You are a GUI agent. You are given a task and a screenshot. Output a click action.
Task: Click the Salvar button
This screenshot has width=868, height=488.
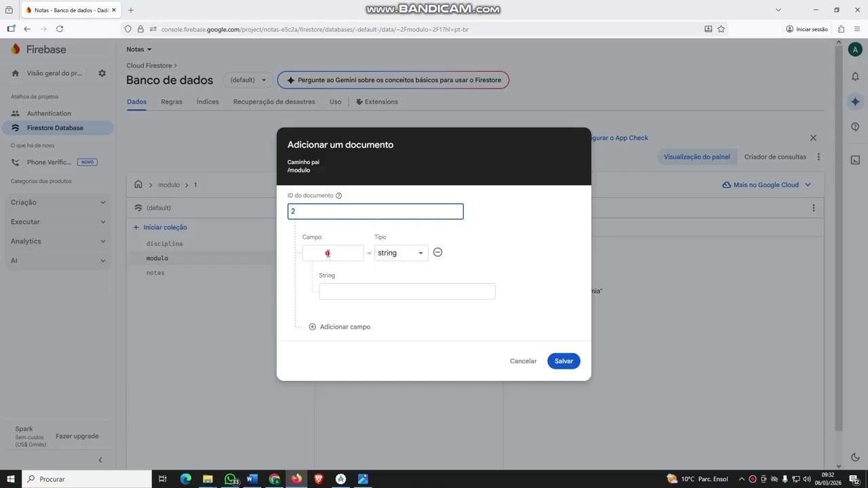(564, 361)
